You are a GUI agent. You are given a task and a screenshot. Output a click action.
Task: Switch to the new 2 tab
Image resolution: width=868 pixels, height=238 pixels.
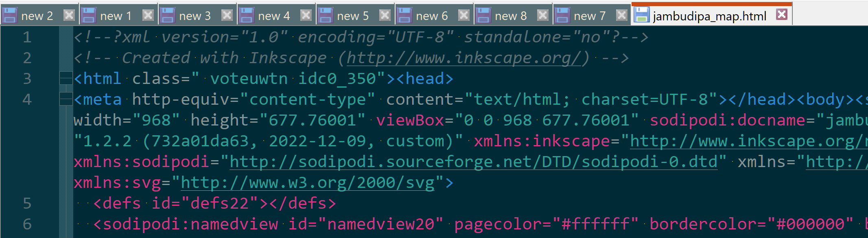pos(37,16)
